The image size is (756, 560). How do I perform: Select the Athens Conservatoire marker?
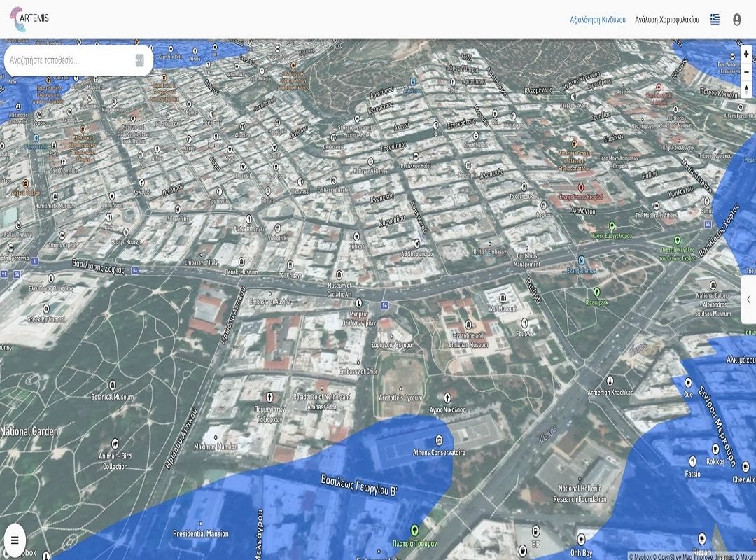[x=439, y=440]
